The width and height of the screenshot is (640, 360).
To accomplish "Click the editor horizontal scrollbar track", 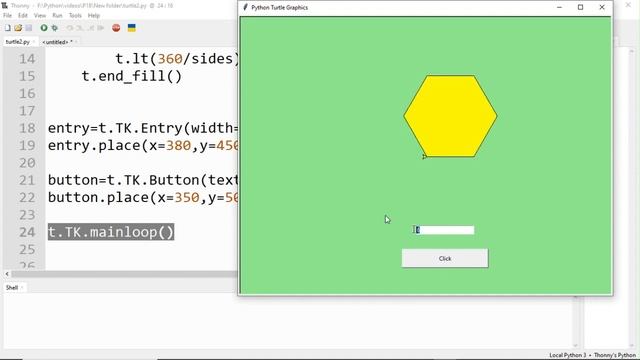I will (x=124, y=274).
